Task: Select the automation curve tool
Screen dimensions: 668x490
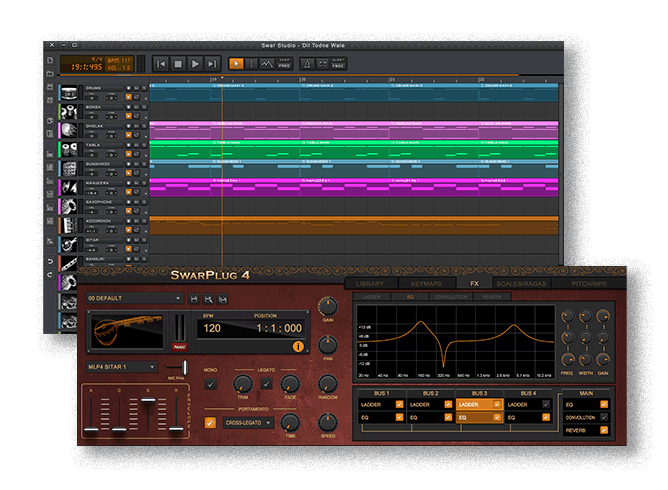Action: click(267, 64)
